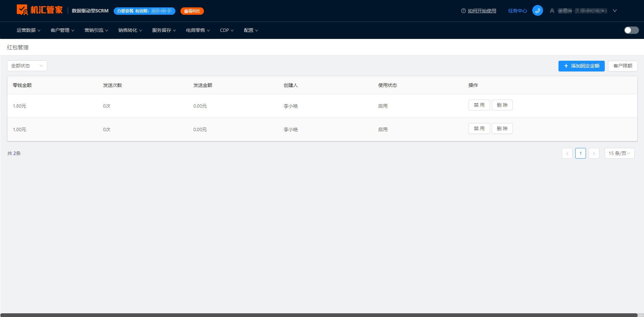This screenshot has width=644, height=317.
Task: Open the CDP menu
Action: point(227,30)
